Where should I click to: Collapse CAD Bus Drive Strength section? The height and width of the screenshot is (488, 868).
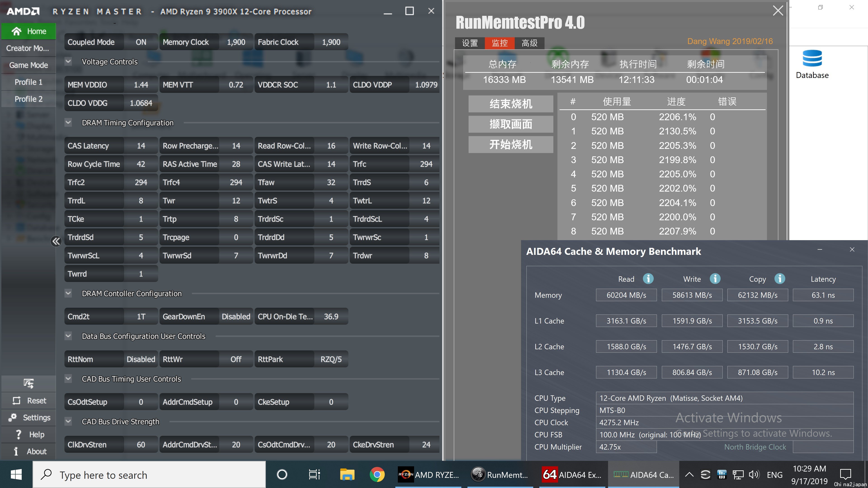(x=68, y=421)
